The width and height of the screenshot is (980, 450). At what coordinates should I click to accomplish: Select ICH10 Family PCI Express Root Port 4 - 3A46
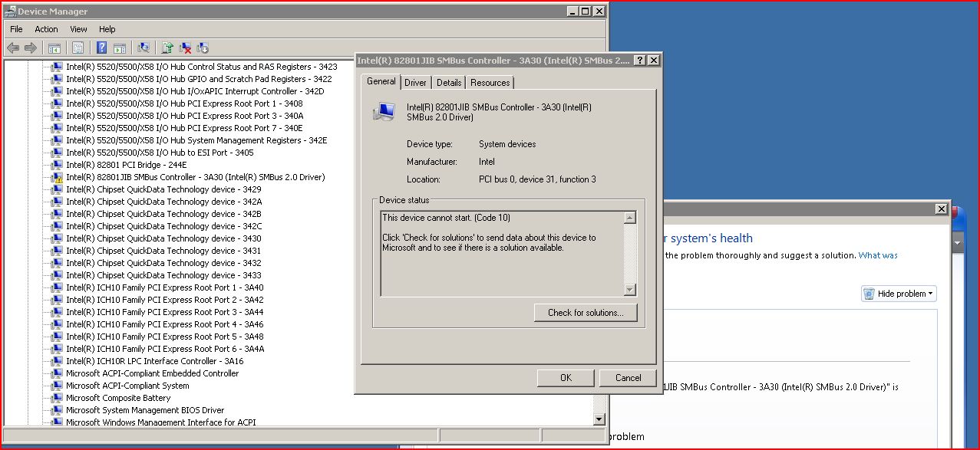tap(165, 324)
